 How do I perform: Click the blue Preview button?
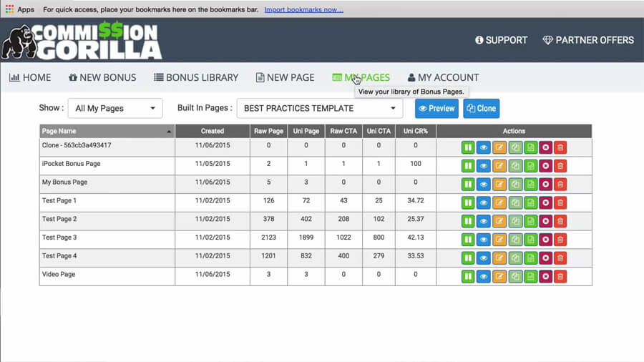tap(436, 109)
